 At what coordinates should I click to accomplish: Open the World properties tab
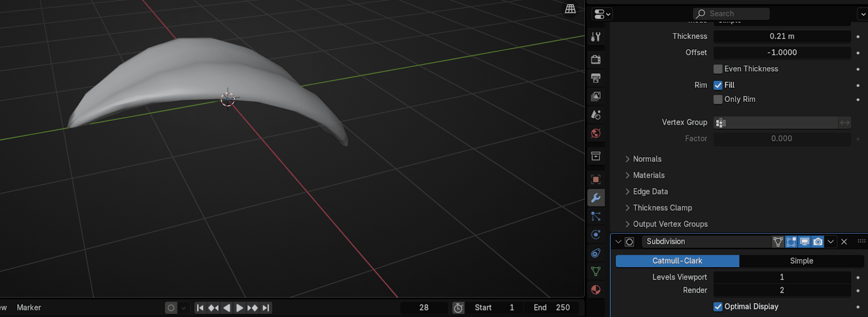click(x=596, y=133)
